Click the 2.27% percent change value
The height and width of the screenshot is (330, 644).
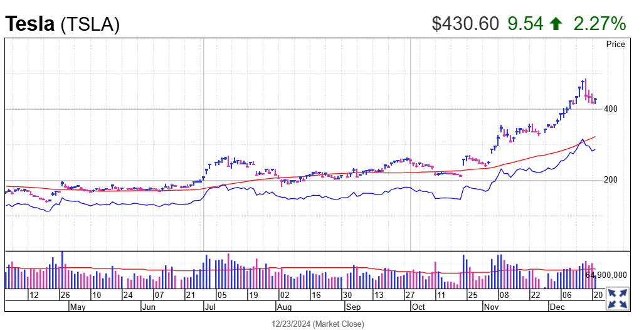pos(599,23)
